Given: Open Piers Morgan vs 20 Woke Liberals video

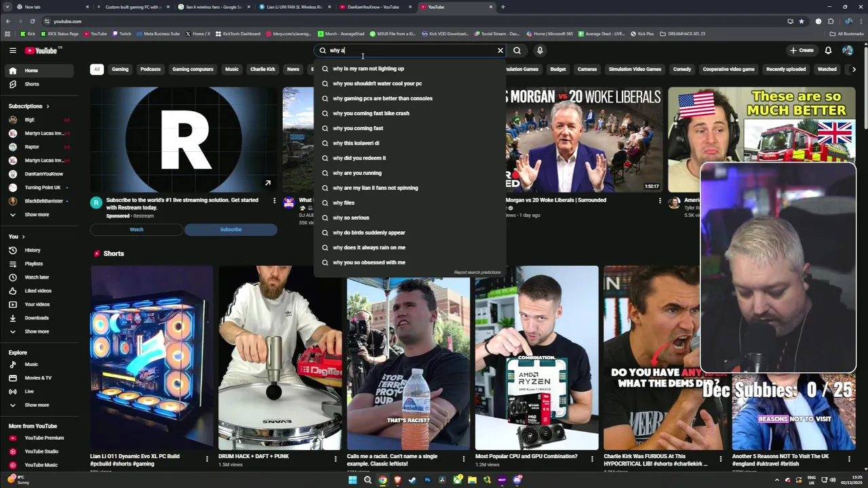Looking at the screenshot, I should 583,140.
